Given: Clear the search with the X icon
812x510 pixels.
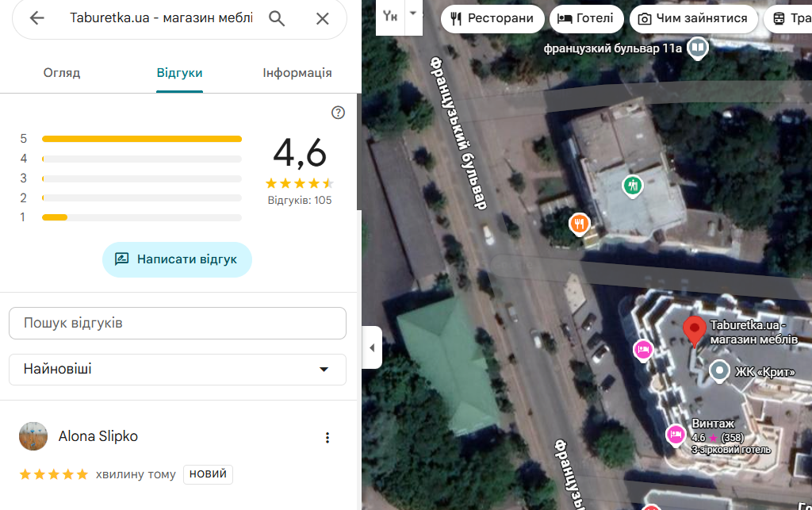Looking at the screenshot, I should coord(323,19).
